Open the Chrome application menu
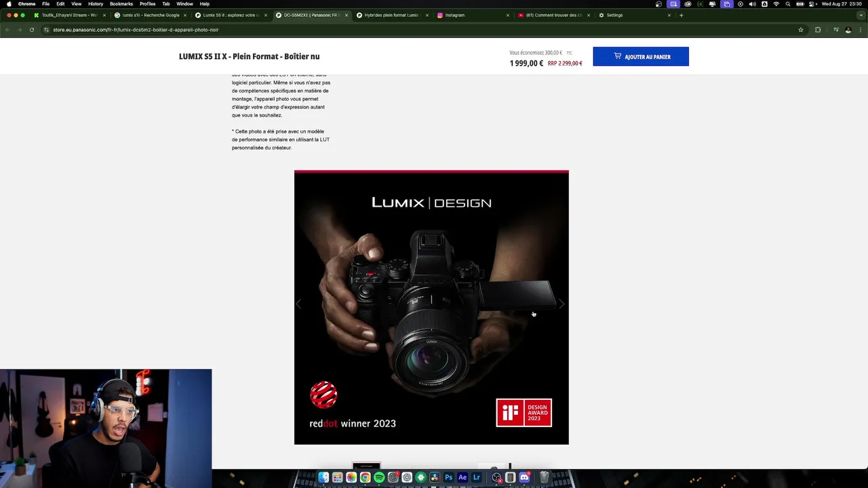 (26, 4)
